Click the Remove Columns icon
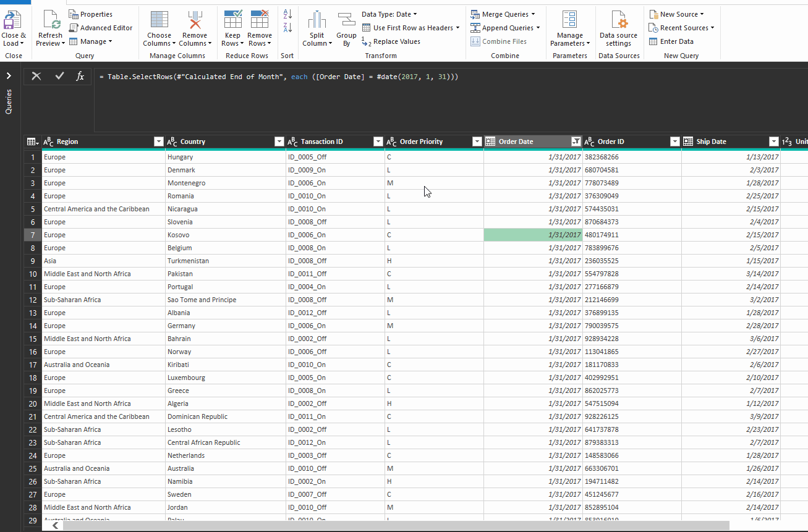This screenshot has height=532, width=808. coord(195,20)
